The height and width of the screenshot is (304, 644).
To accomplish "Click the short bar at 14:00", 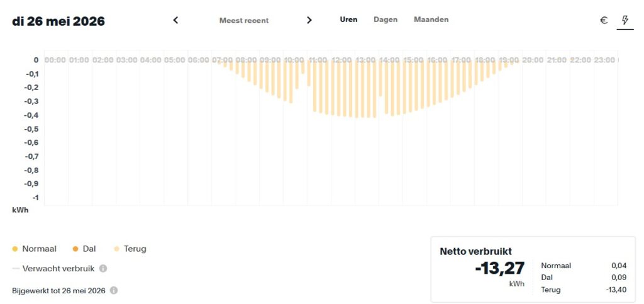I will pos(380,79).
